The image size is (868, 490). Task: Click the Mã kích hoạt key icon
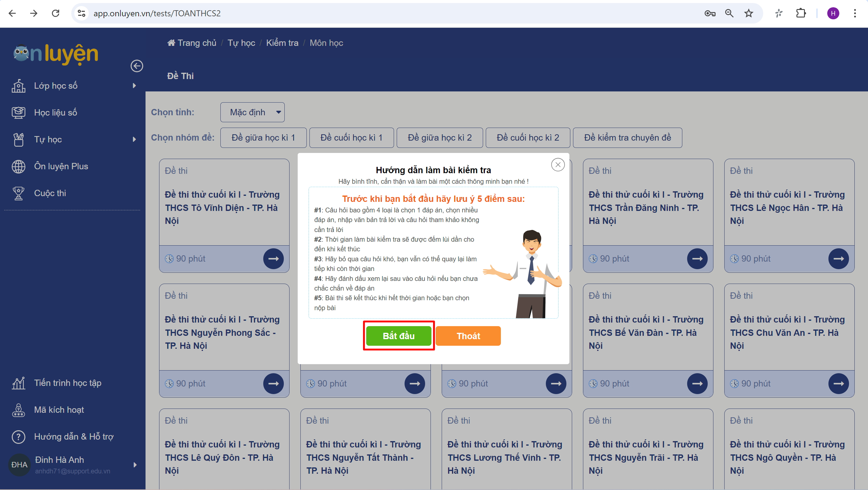pyautogui.click(x=18, y=410)
